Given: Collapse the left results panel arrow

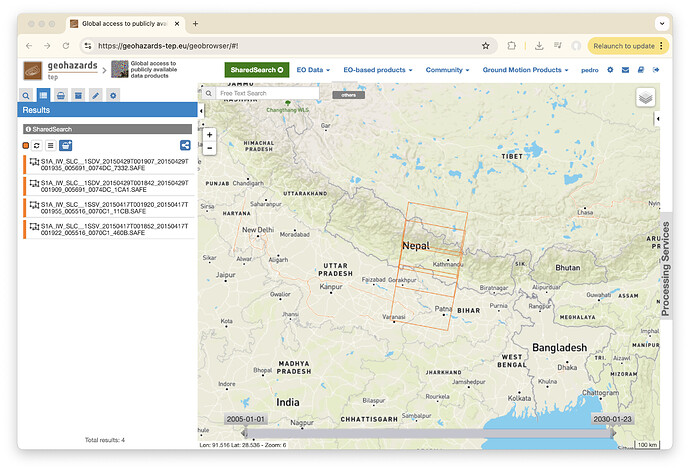Looking at the screenshot, I should 201,111.
